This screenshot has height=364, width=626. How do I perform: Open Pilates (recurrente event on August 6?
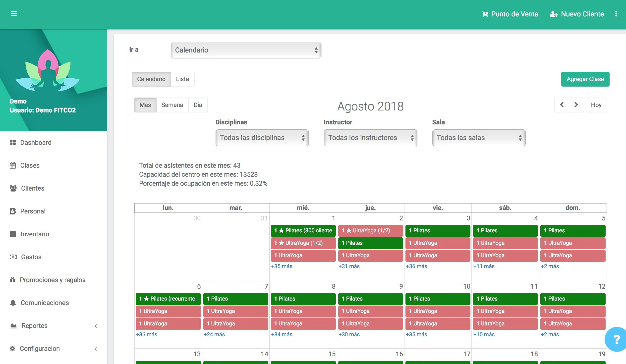point(168,299)
